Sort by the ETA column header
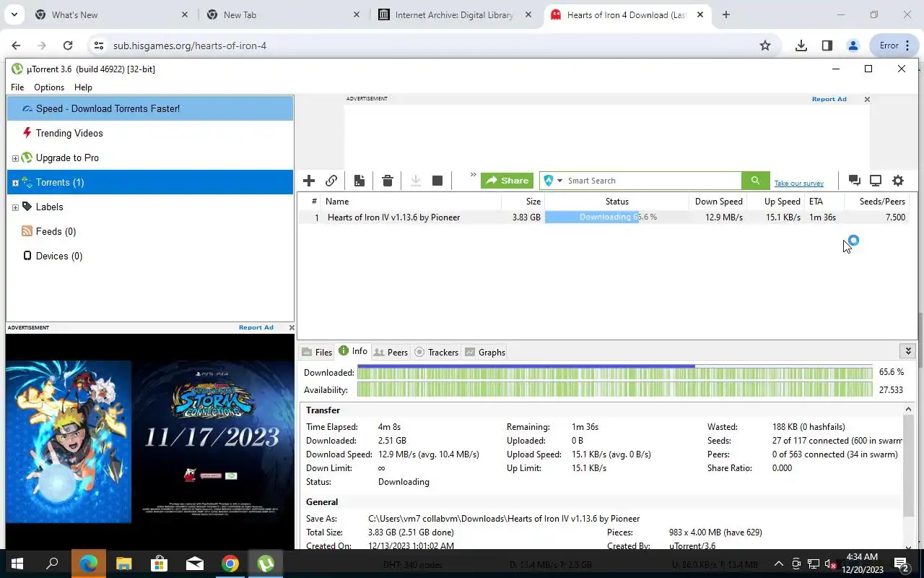The width and height of the screenshot is (924, 578). click(824, 202)
